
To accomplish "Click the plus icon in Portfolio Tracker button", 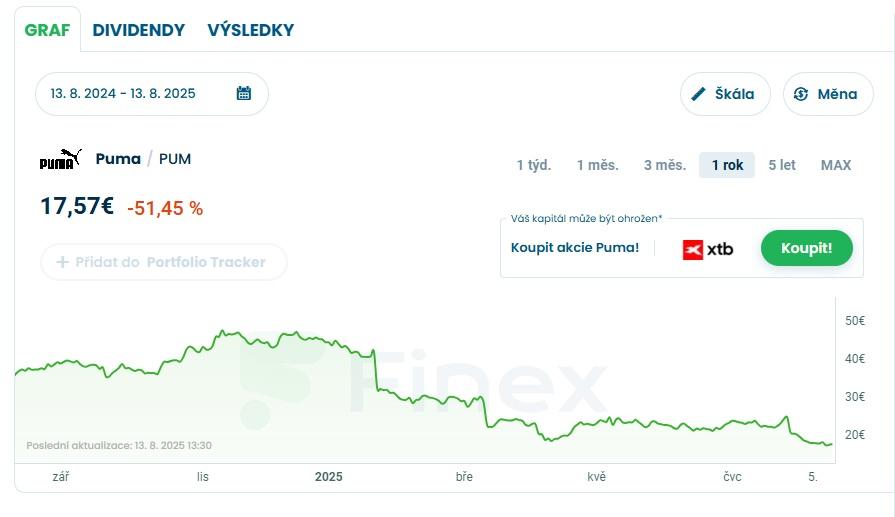I will (62, 262).
